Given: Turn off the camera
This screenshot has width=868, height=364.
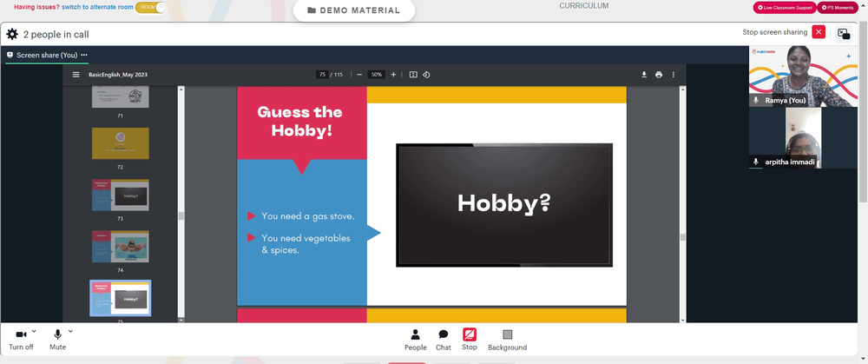Looking at the screenshot, I should [x=21, y=339].
